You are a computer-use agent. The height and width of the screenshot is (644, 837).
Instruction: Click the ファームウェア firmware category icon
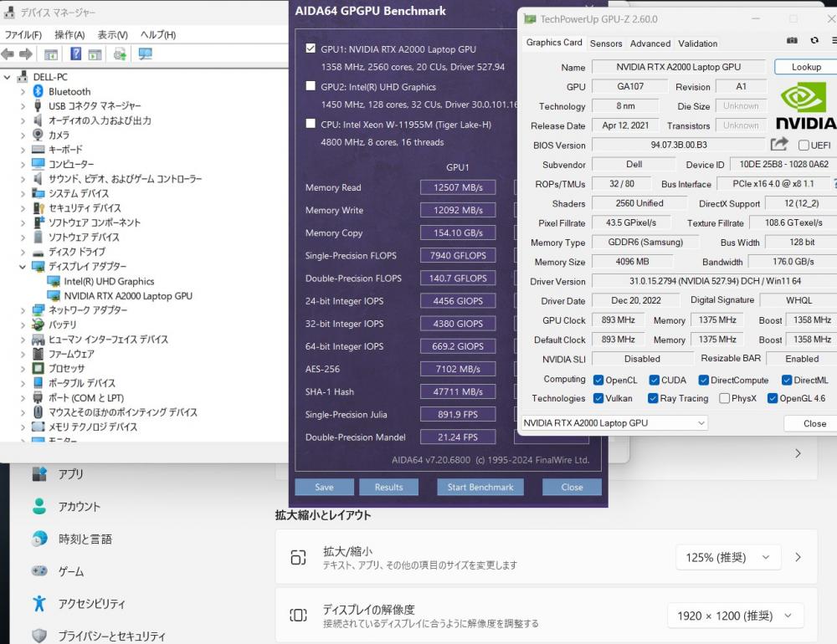(38, 354)
